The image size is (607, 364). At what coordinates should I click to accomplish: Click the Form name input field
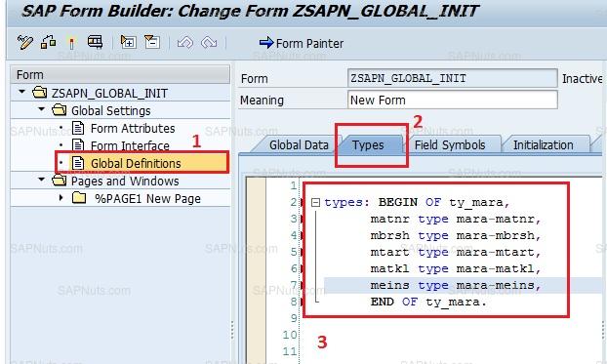click(453, 78)
